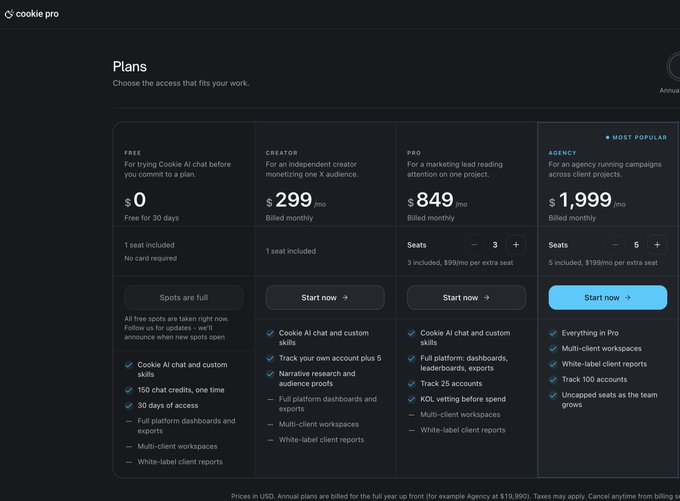This screenshot has width=680, height=501.
Task: Click checkmark beside '150 chat credits'
Action: 129,390
